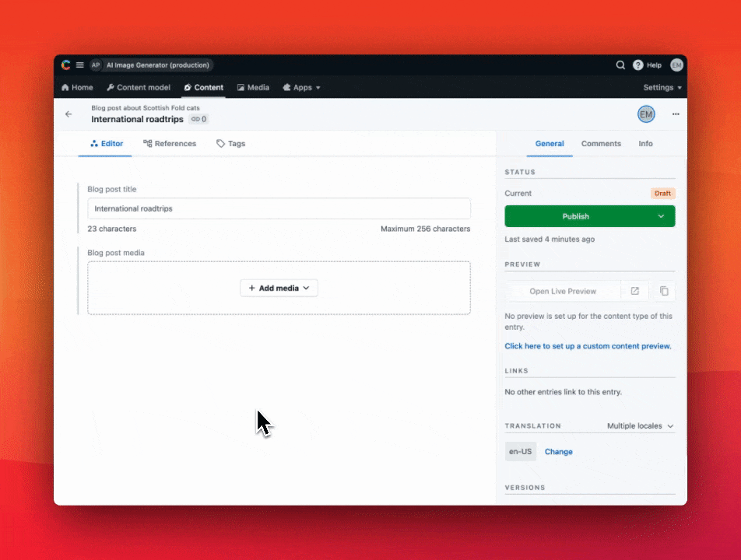
Task: Open the Multiple locales dropdown
Action: [x=641, y=426]
